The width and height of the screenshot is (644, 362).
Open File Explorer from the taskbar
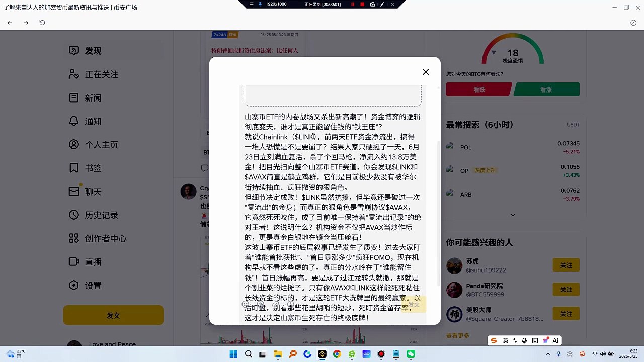[x=278, y=354]
